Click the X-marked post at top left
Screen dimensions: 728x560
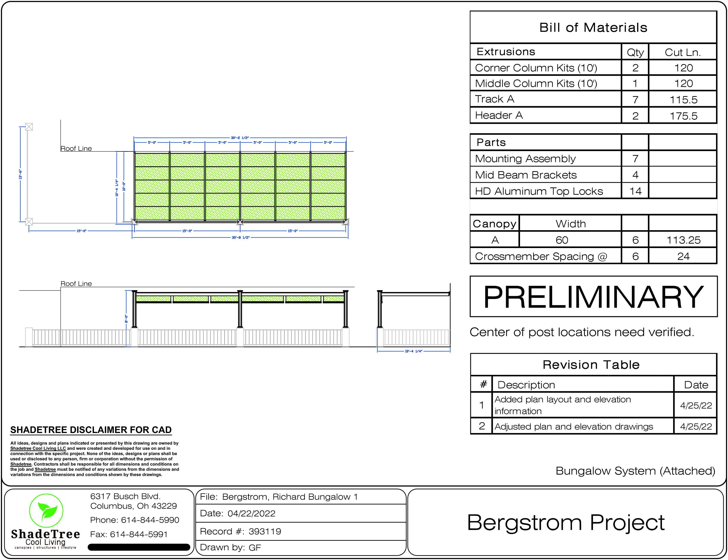click(29, 127)
